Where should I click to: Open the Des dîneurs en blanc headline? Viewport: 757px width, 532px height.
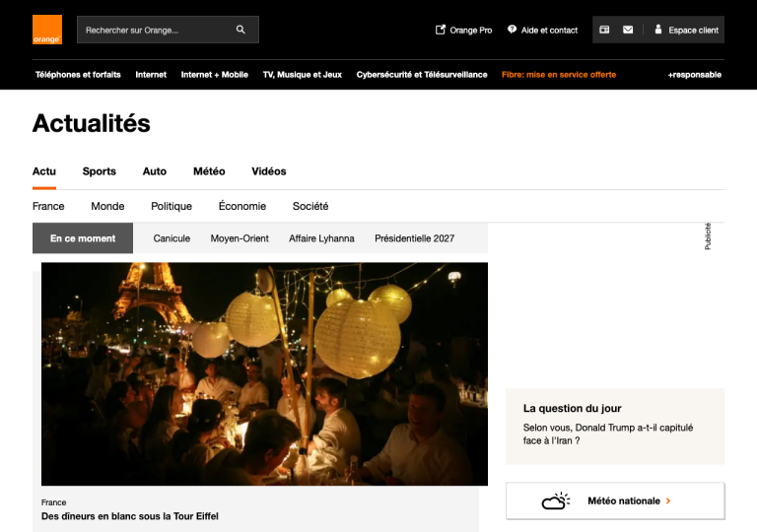click(x=130, y=516)
